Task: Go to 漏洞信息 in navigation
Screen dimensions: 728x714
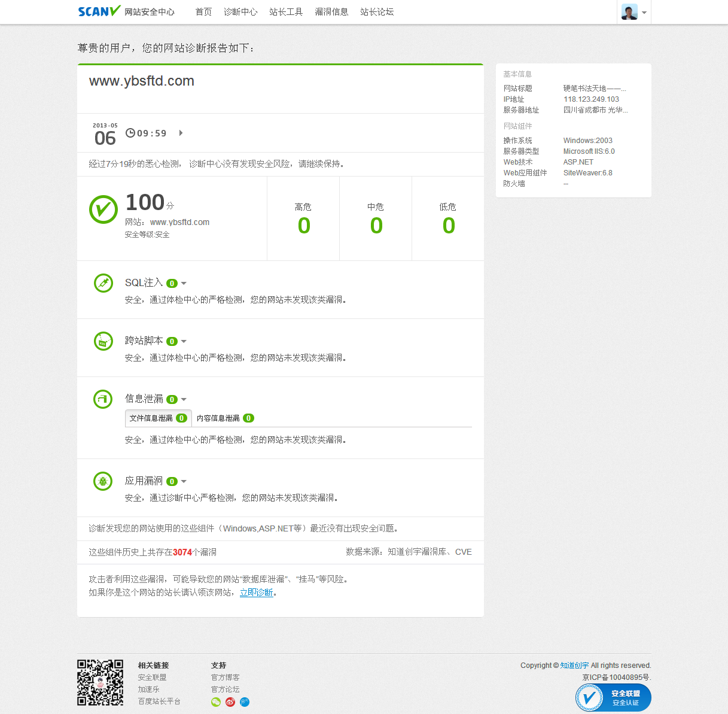Action: [x=331, y=12]
